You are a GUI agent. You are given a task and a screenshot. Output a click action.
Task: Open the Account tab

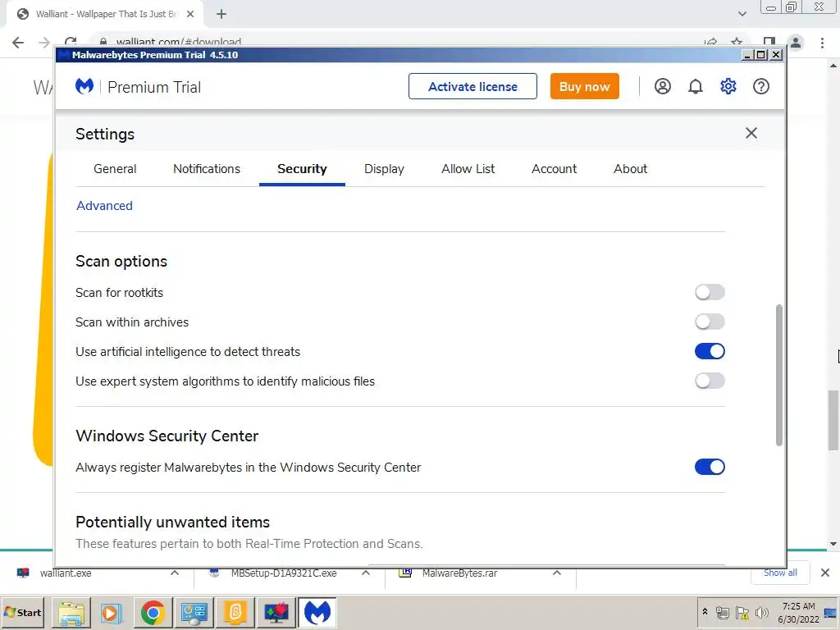tap(554, 169)
